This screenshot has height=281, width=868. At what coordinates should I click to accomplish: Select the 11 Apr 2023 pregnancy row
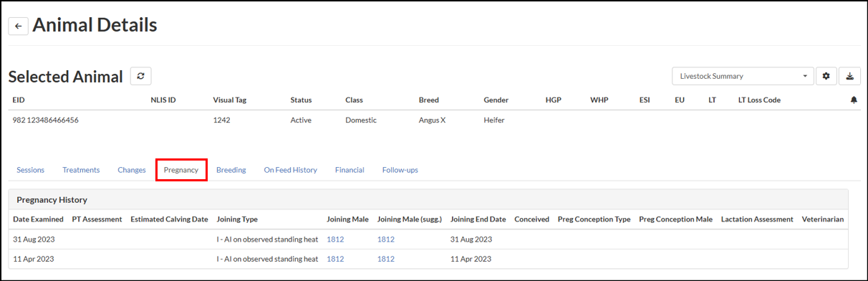click(x=428, y=259)
